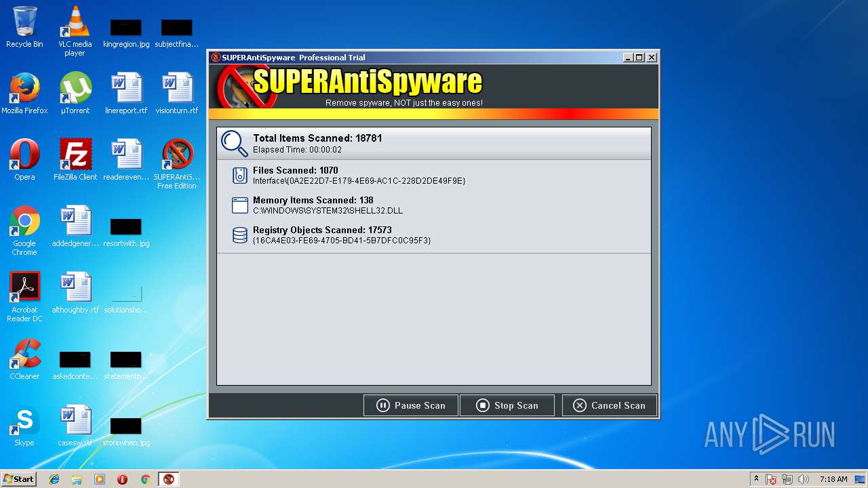This screenshot has height=488, width=868.
Task: Open the Skype desktop shortcut
Action: [24, 426]
